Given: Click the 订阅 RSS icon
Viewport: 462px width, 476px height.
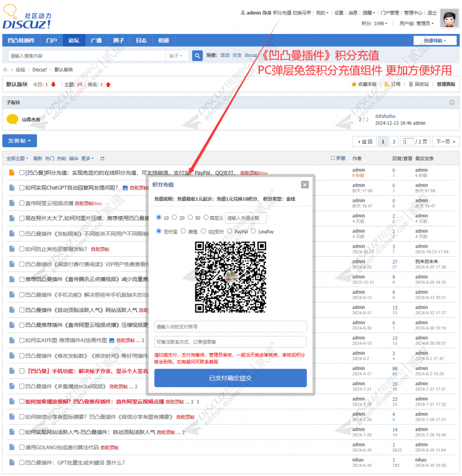Looking at the screenshot, I should point(386,84).
